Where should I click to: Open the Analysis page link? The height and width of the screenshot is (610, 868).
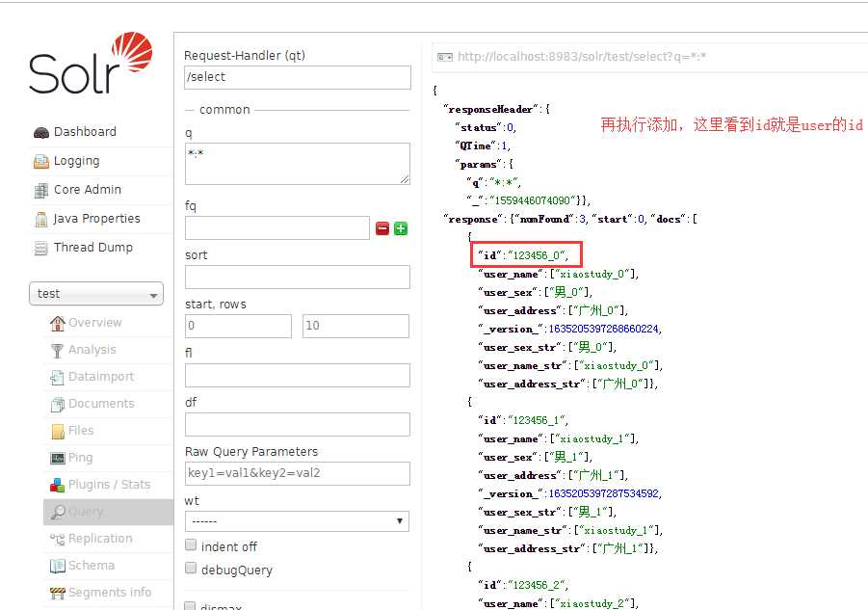92,350
